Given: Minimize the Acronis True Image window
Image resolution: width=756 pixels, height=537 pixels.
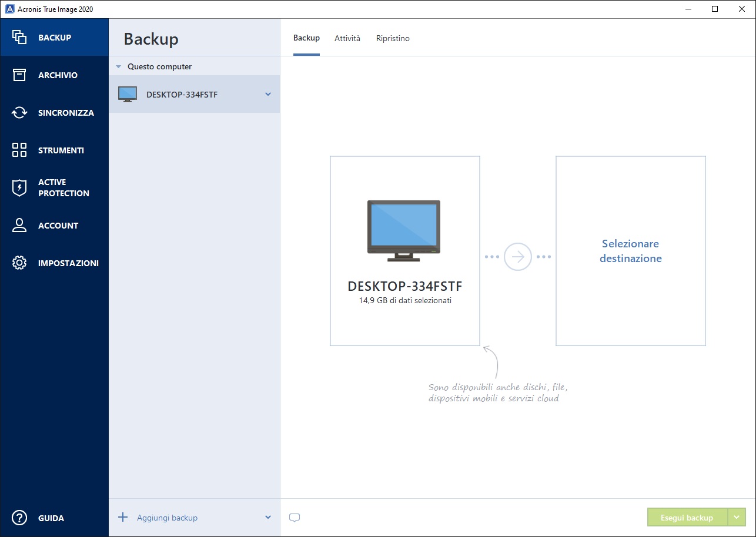Looking at the screenshot, I should tap(687, 9).
